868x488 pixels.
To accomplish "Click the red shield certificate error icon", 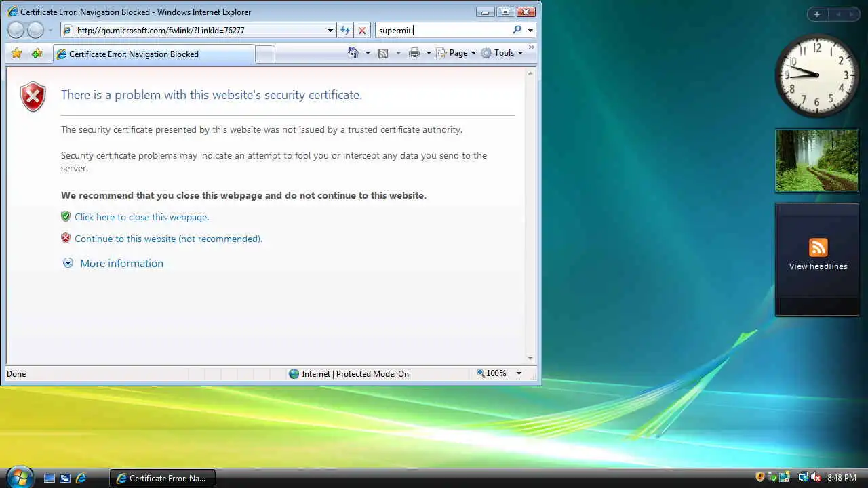I will click(33, 96).
